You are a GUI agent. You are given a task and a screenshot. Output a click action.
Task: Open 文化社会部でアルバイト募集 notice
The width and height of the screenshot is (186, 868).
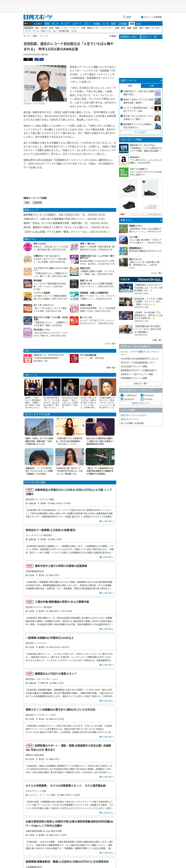[x=134, y=366]
